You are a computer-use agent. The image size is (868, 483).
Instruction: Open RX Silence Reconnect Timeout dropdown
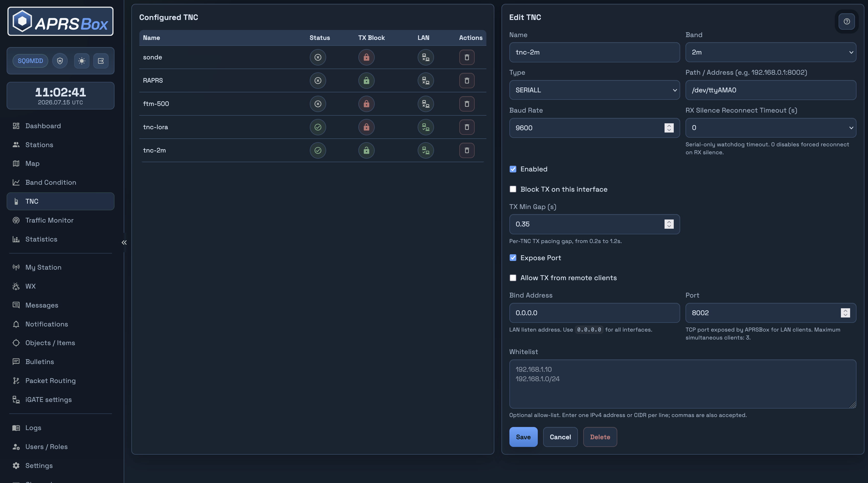tap(771, 128)
